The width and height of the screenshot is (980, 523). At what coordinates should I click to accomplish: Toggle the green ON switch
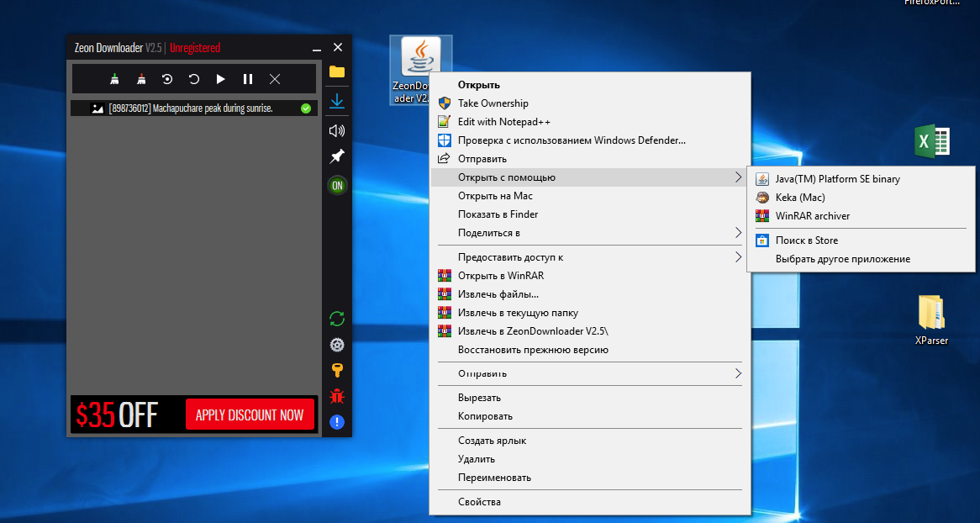point(337,185)
